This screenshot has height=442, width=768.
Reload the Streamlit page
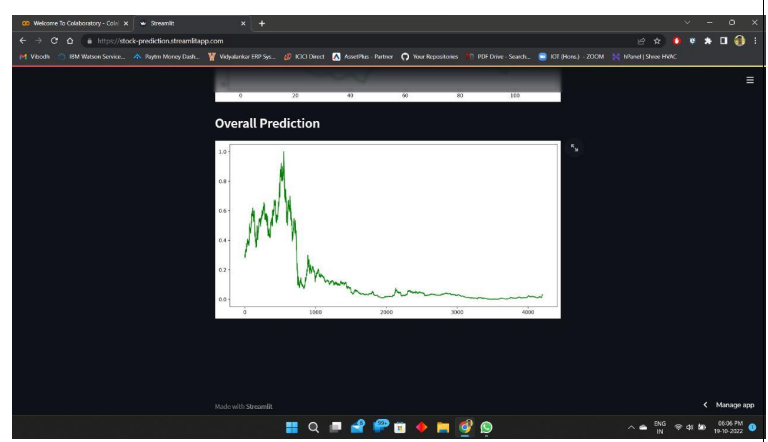pyautogui.click(x=54, y=41)
